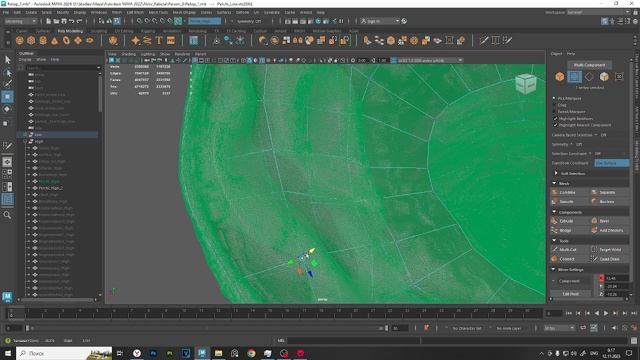This screenshot has width=640, height=360.
Task: Select face selection mode cube in Modeling Toolkit
Action: pyautogui.click(x=604, y=77)
